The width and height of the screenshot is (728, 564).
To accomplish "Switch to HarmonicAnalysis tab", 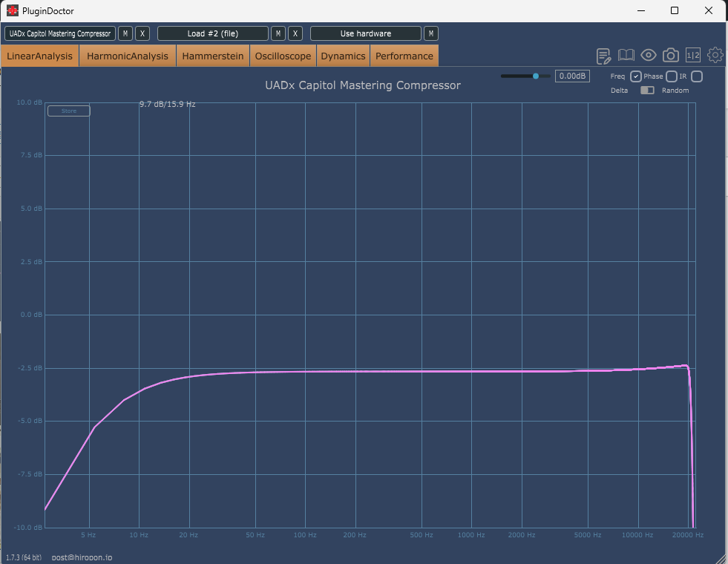I will tap(127, 56).
